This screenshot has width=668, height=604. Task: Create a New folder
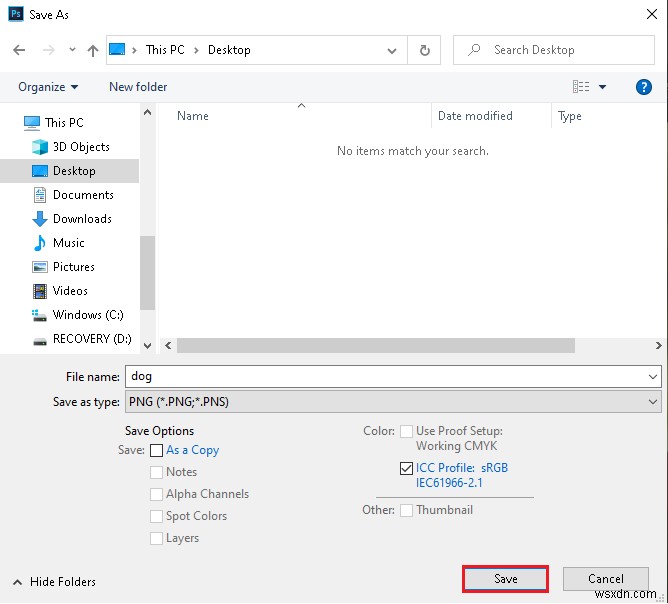(138, 87)
